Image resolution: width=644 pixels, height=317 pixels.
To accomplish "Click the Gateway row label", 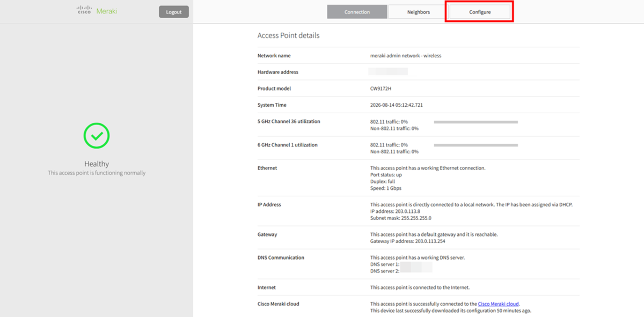I will (267, 234).
